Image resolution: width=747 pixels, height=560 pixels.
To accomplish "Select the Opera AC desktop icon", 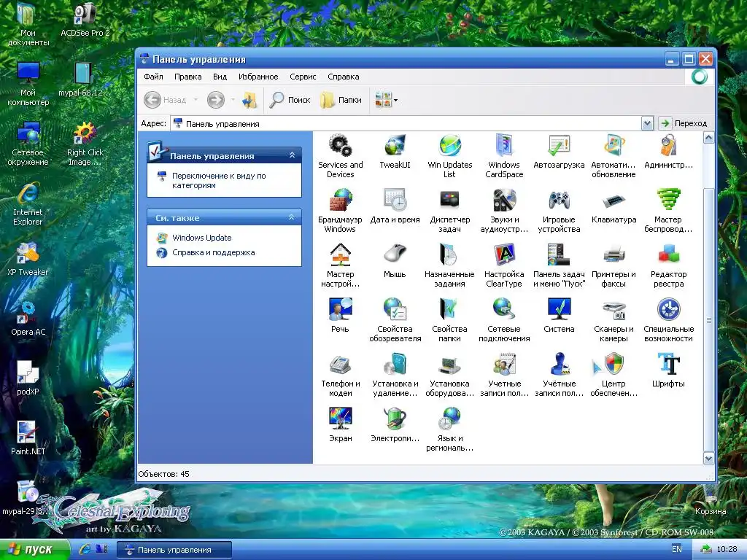I will pyautogui.click(x=28, y=319).
